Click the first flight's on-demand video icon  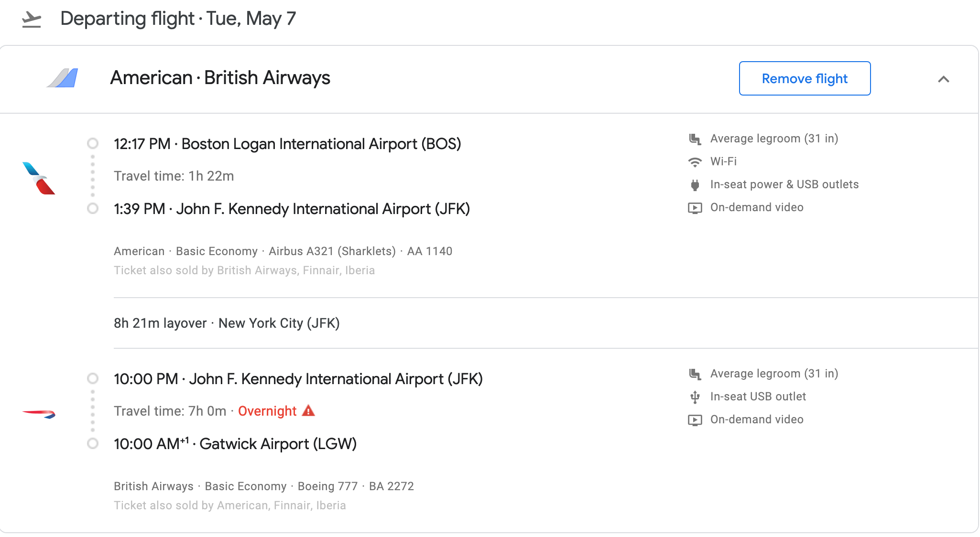(x=695, y=208)
